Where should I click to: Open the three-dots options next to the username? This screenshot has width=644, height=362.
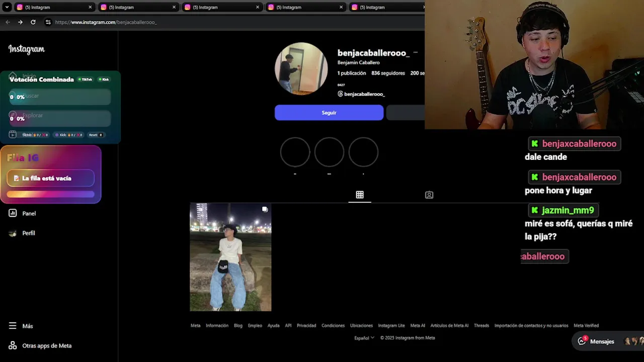point(415,52)
